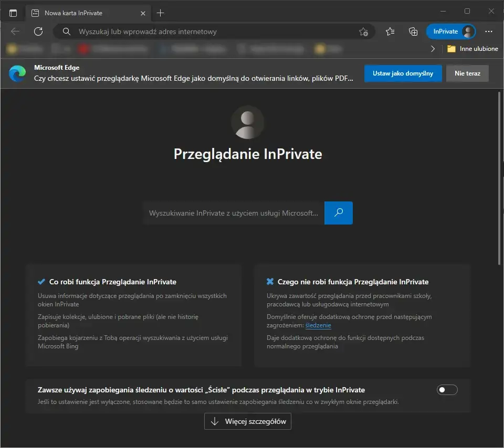This screenshot has height=448, width=504.
Task: Expand overflowed favorites with the chevron arrow
Action: pyautogui.click(x=433, y=48)
